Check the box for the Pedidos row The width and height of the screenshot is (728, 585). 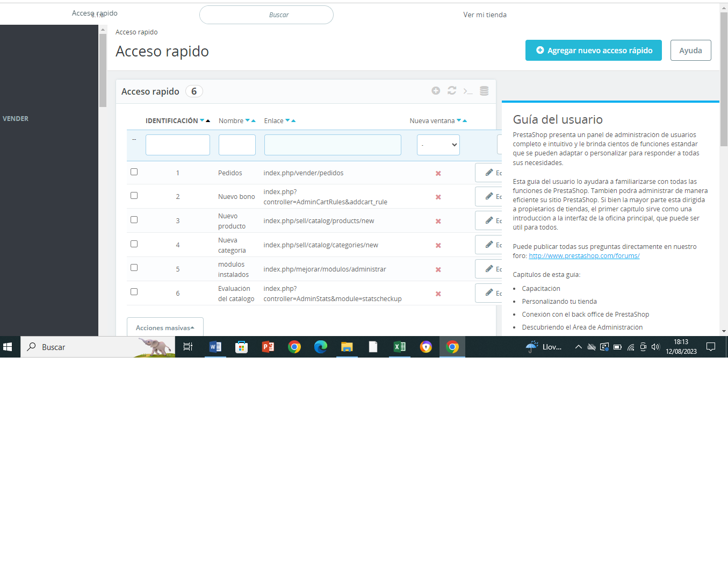coord(134,172)
